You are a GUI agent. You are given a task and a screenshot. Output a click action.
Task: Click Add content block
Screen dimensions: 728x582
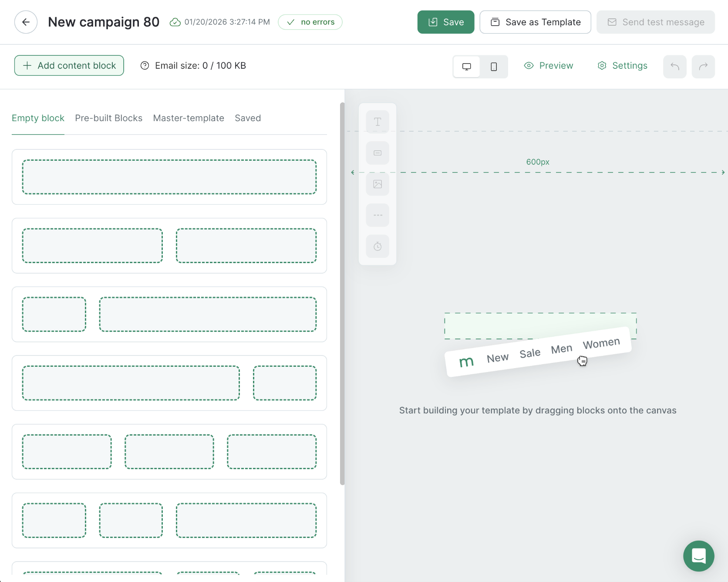69,65
